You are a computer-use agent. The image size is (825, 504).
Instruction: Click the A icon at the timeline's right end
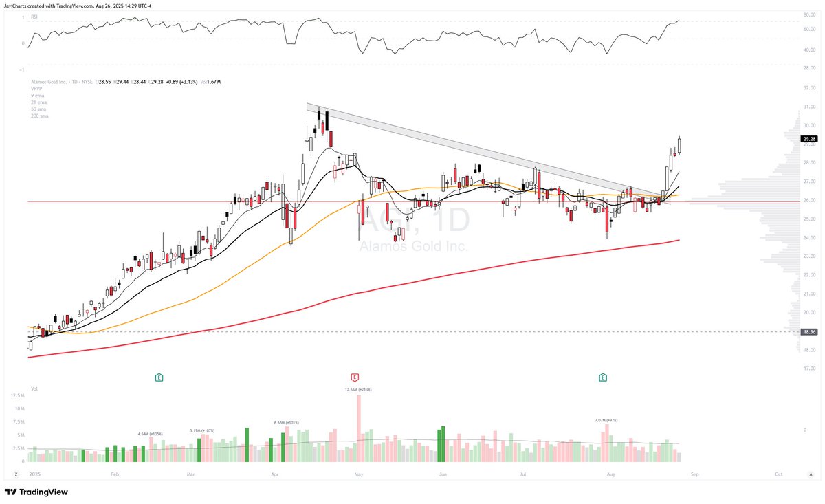810,474
